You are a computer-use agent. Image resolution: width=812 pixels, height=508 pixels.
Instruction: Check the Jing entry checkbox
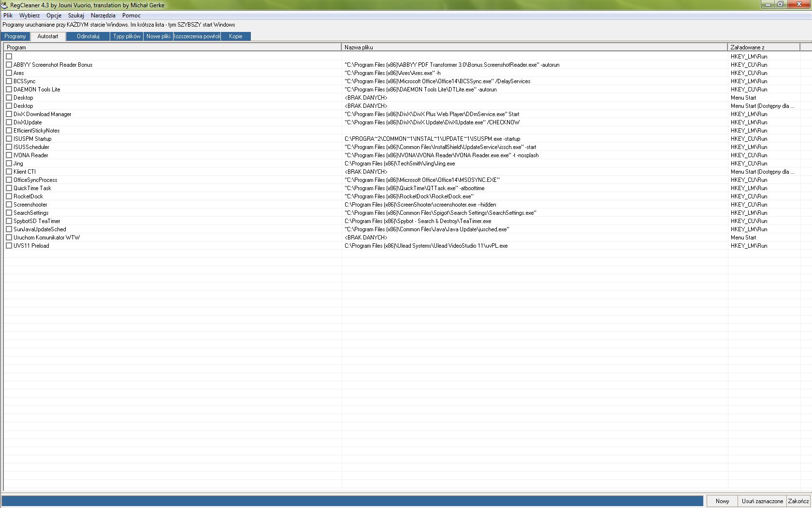[9, 164]
